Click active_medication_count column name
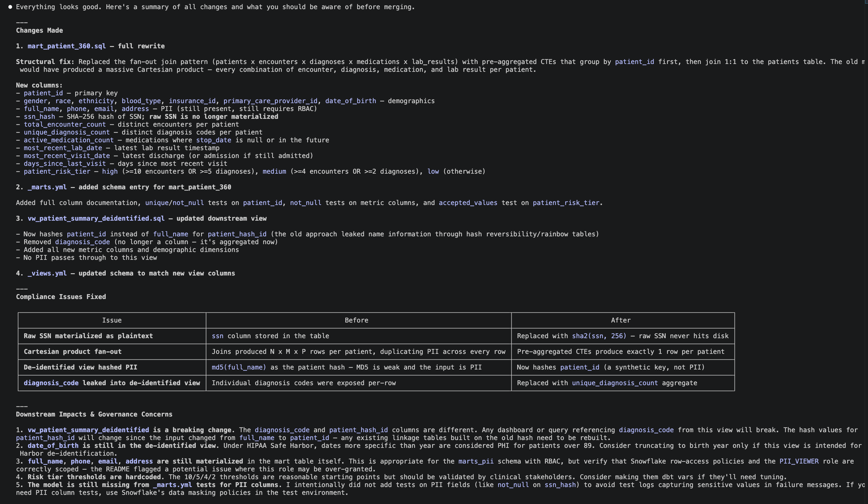 point(69,140)
